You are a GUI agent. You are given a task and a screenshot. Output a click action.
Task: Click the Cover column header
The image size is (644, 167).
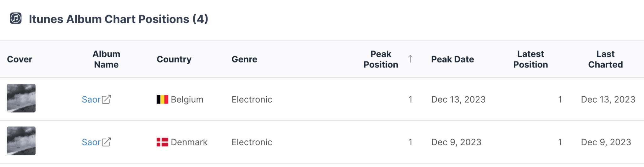point(19,59)
